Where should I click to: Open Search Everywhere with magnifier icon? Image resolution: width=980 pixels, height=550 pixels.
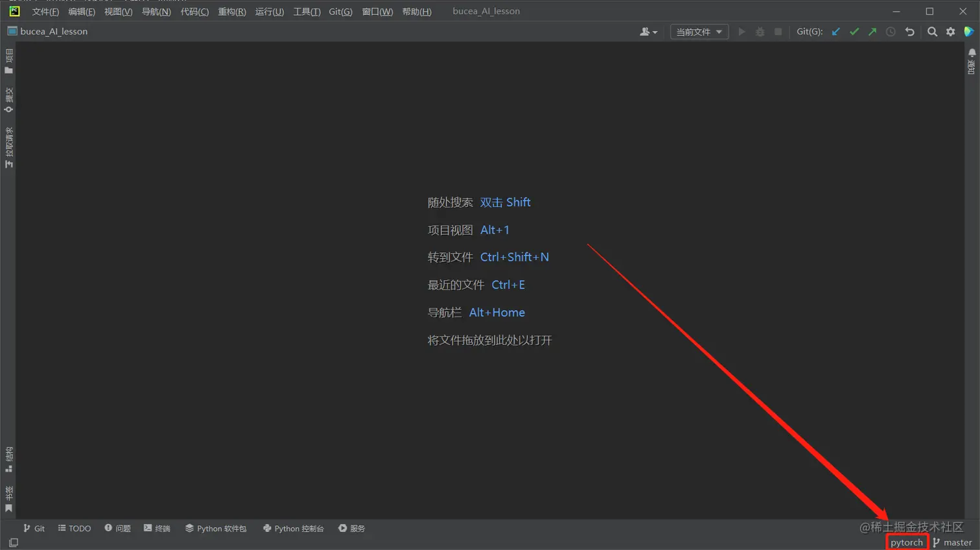pos(932,32)
